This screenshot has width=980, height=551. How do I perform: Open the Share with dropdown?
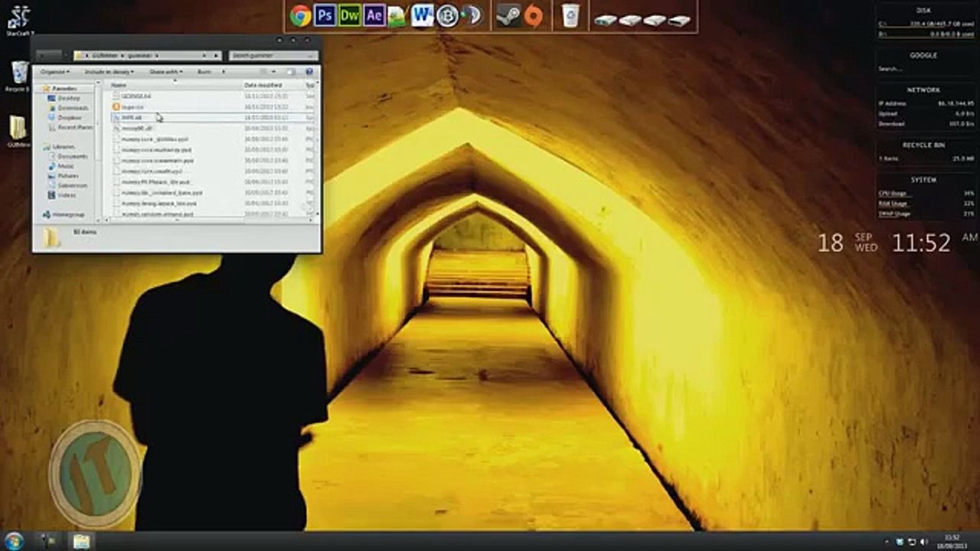click(165, 72)
